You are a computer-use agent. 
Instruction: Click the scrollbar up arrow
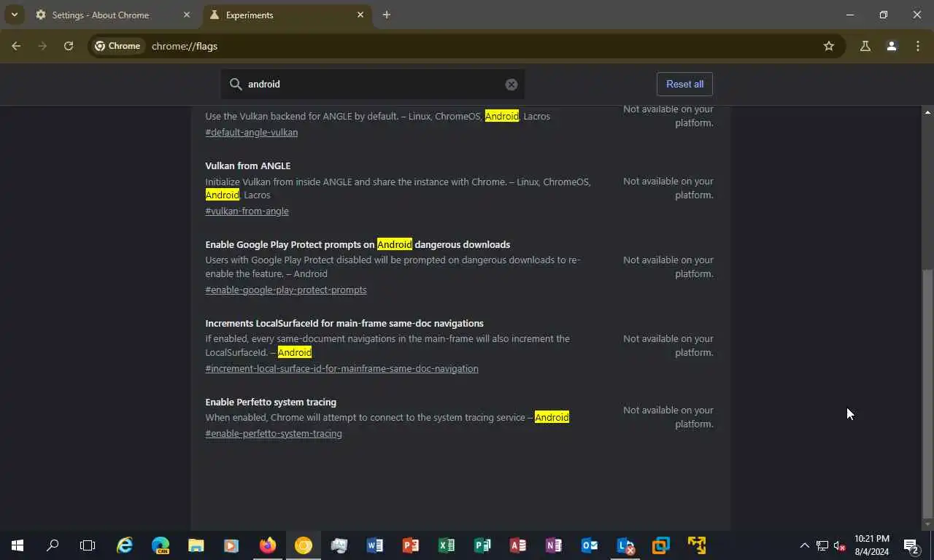click(x=927, y=112)
